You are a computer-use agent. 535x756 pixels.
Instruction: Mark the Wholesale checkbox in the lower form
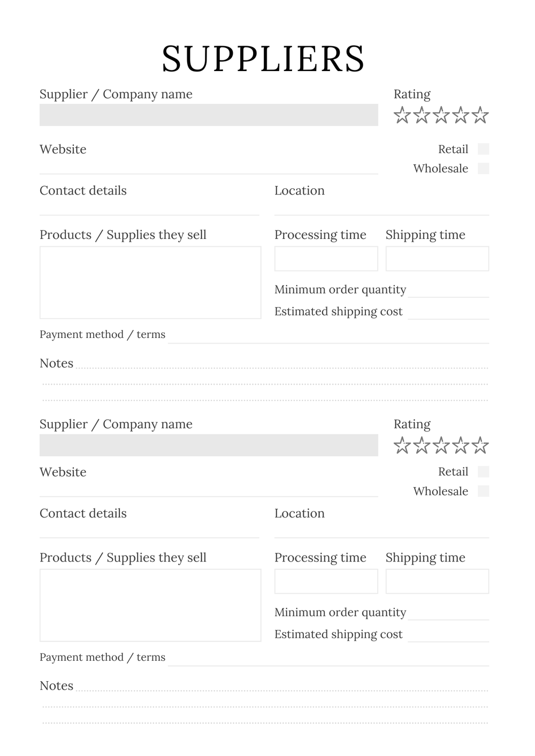tap(483, 491)
